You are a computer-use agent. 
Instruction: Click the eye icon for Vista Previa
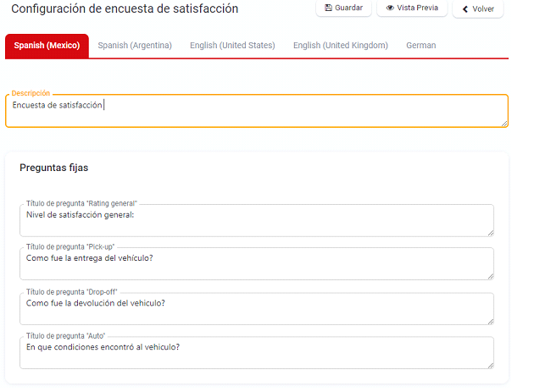tap(390, 8)
